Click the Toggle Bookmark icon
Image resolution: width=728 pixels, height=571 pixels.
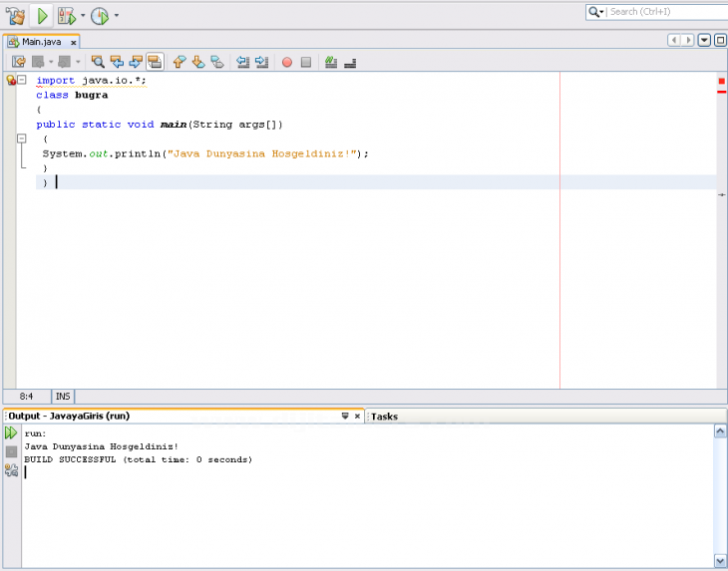click(217, 62)
